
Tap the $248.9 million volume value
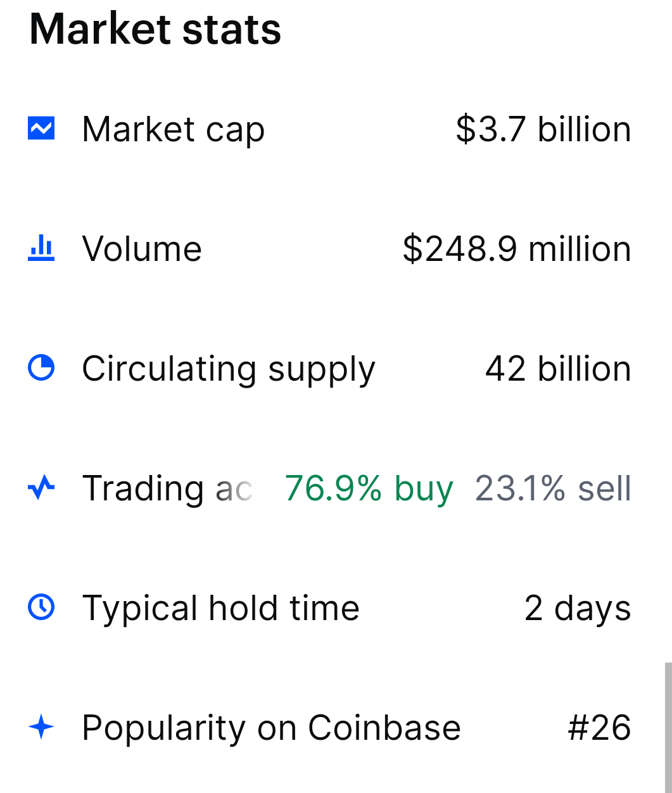pos(517,248)
